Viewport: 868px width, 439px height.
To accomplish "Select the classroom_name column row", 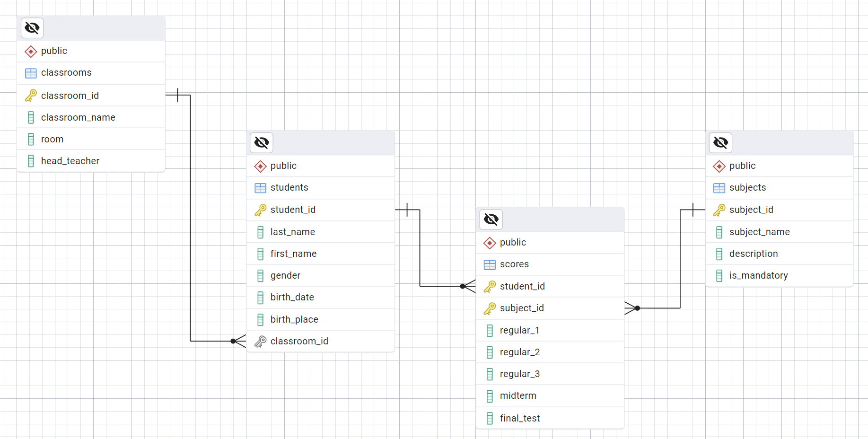I will [x=78, y=117].
